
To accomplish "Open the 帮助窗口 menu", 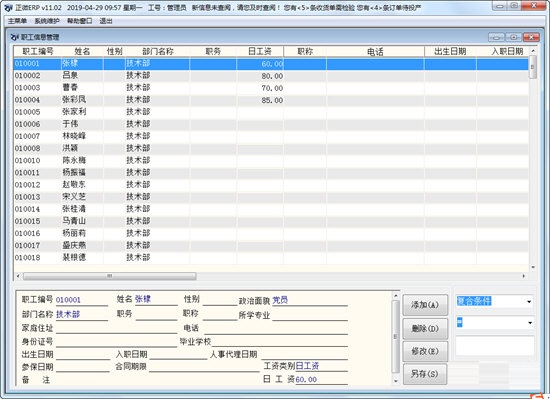I will [80, 21].
